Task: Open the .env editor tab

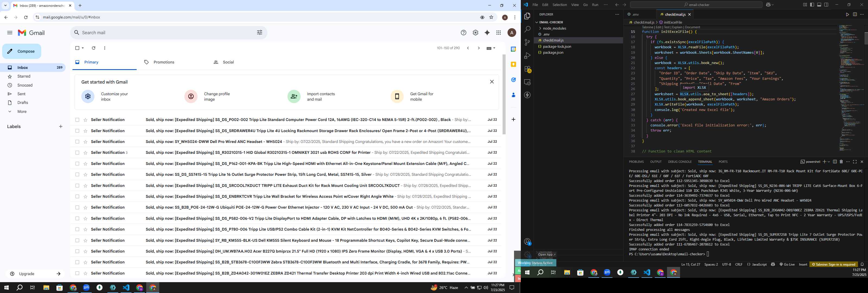Action: [x=636, y=14]
